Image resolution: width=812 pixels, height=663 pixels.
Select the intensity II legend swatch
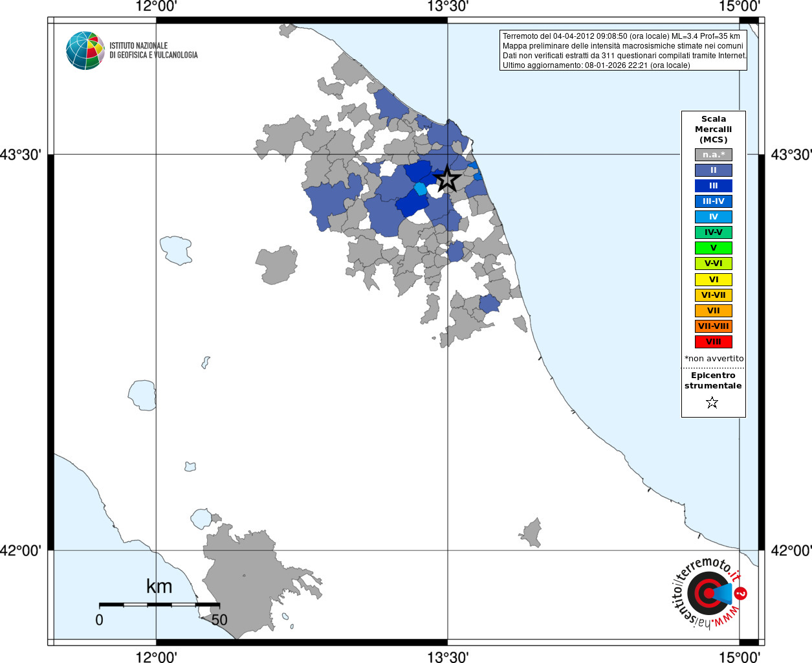[x=714, y=170]
